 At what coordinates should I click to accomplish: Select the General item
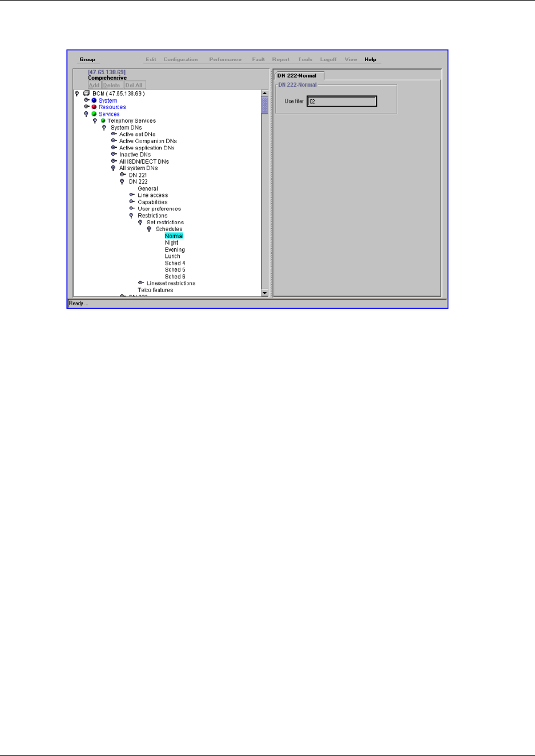(x=148, y=189)
